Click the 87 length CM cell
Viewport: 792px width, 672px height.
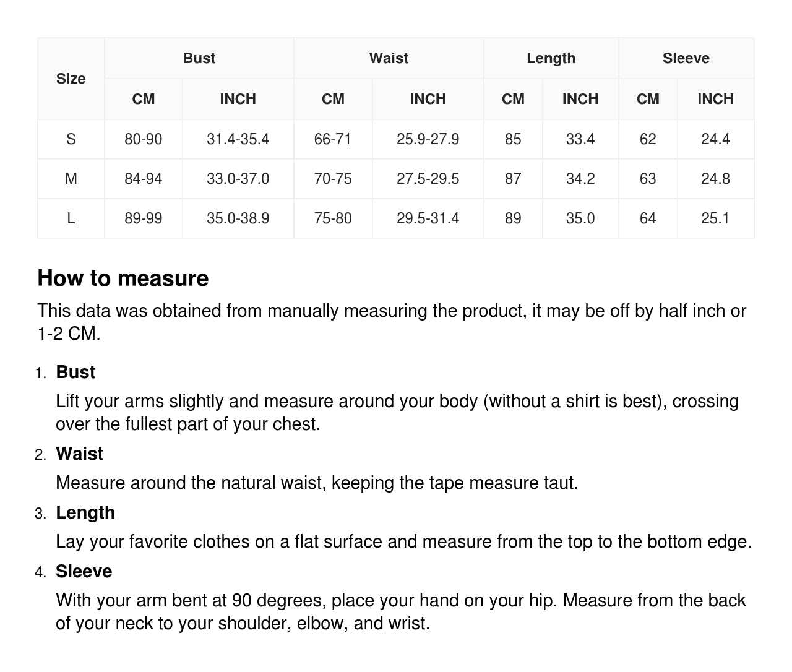tap(513, 179)
